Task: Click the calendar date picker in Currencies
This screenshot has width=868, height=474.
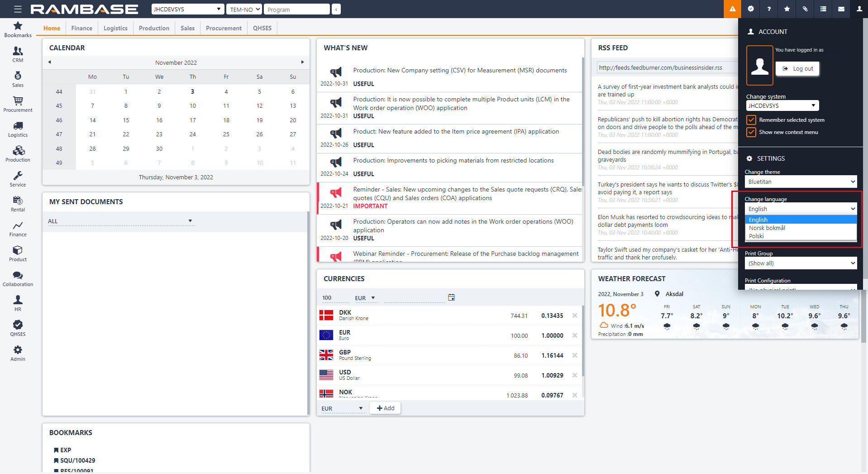Action: (451, 297)
